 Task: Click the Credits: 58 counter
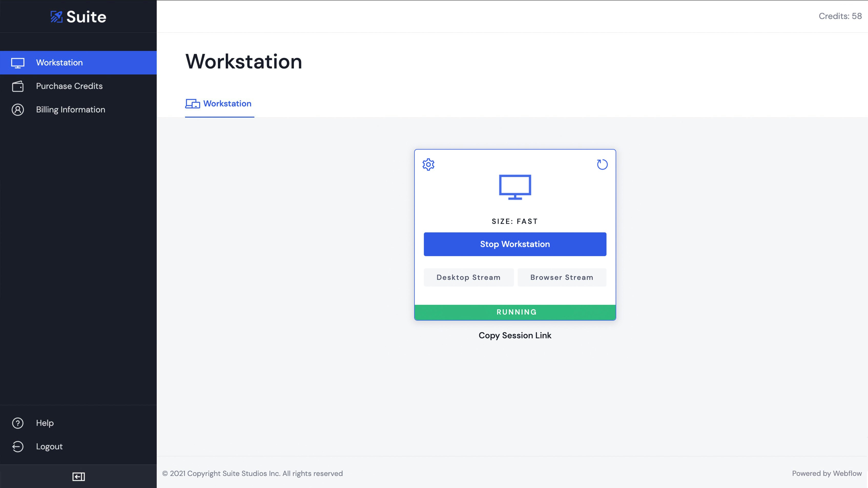point(840,16)
